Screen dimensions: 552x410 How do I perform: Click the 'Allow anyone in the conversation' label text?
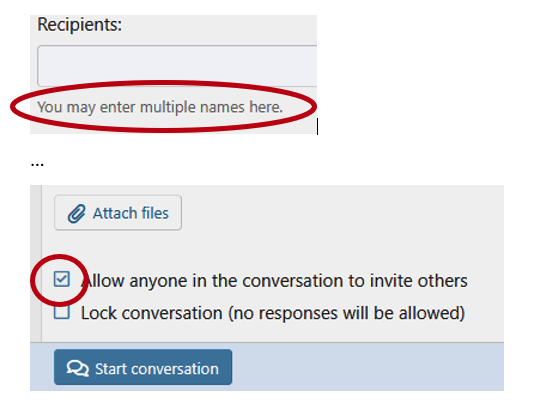click(x=274, y=281)
